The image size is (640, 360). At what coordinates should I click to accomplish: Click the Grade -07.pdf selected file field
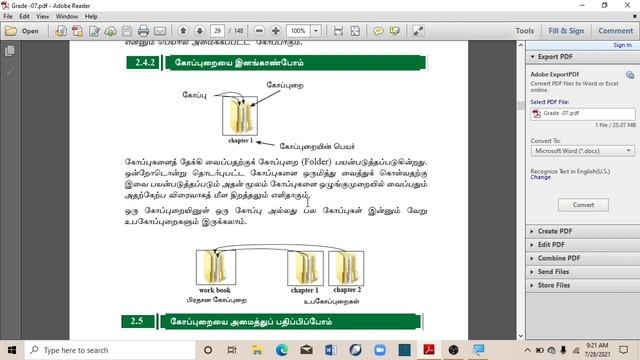click(583, 113)
